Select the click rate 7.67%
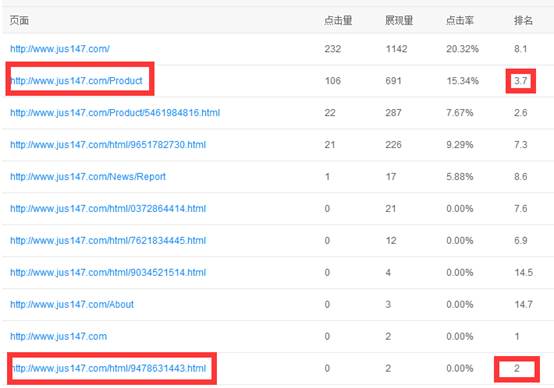The width and height of the screenshot is (554, 388). 460,113
